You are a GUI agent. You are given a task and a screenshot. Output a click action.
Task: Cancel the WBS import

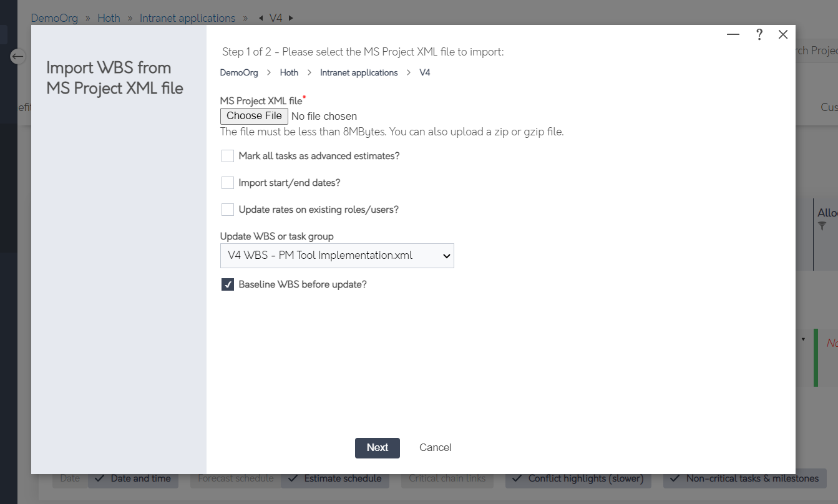435,448
